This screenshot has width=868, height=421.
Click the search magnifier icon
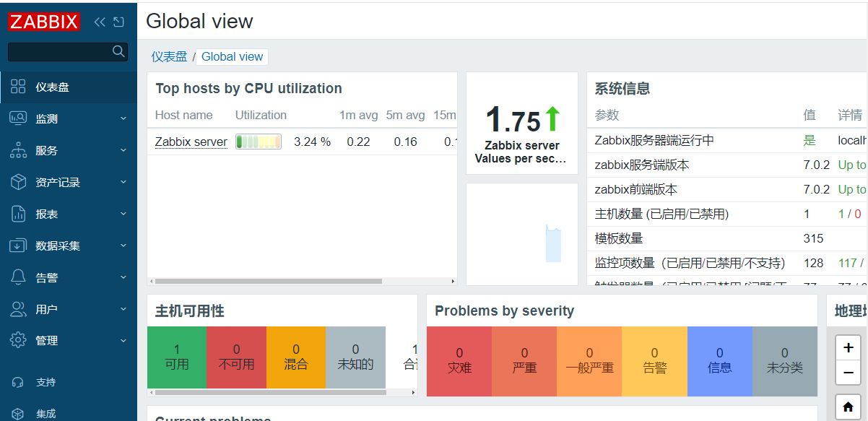[119, 51]
